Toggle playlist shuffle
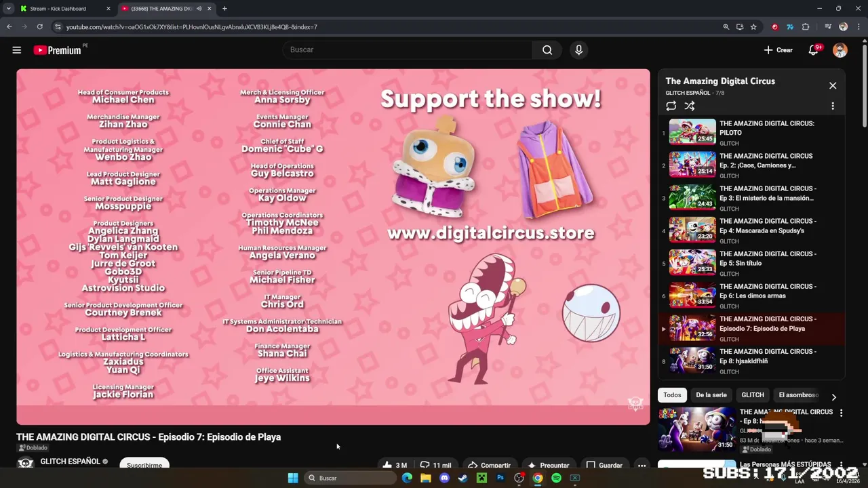Image resolution: width=868 pixels, height=488 pixels. (690, 106)
